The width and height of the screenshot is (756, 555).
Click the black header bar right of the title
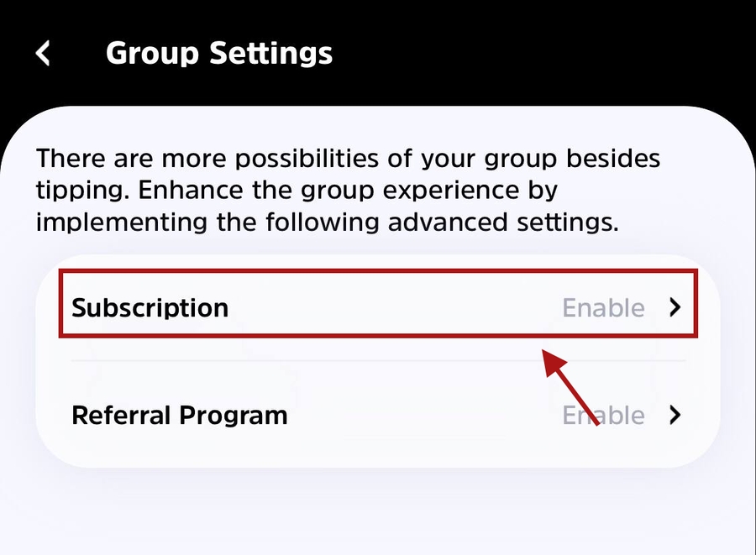click(546, 54)
